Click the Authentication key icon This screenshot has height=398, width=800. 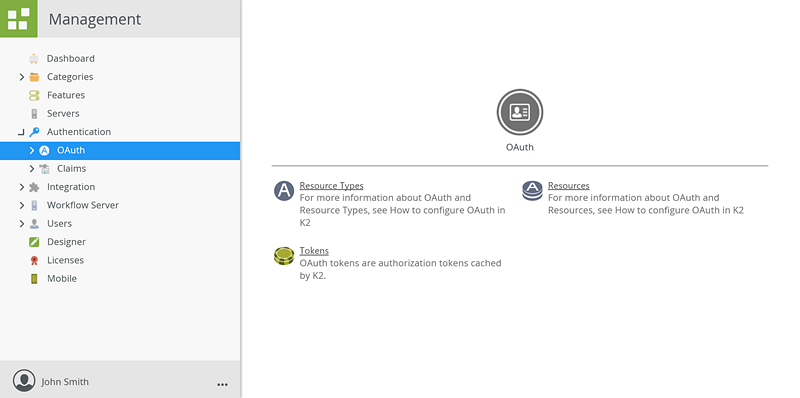[34, 132]
